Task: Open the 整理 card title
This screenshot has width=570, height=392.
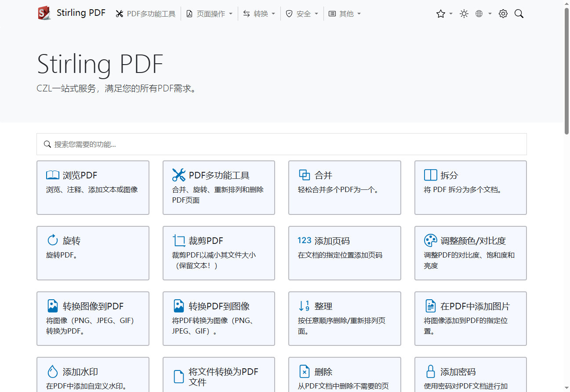Action: pos(323,306)
